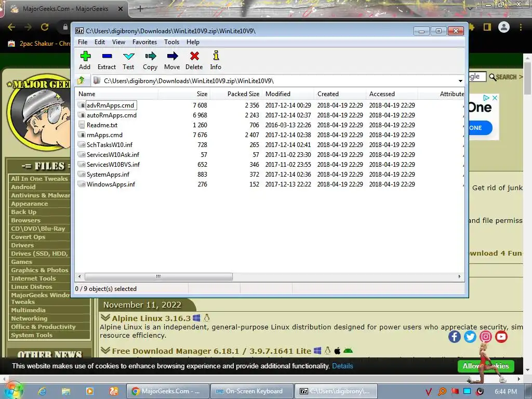Click the left arrow of the file list scrollbar
Screen dimensions: 532x399
[x=79, y=276]
